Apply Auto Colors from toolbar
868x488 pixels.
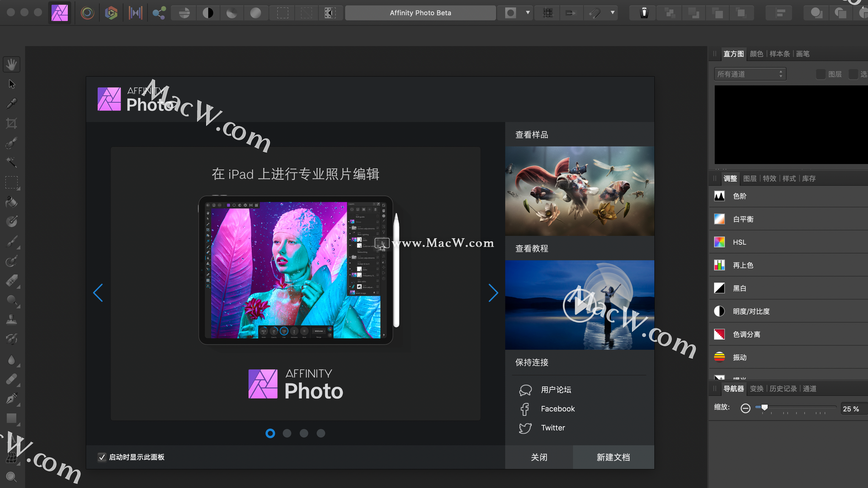coord(232,13)
